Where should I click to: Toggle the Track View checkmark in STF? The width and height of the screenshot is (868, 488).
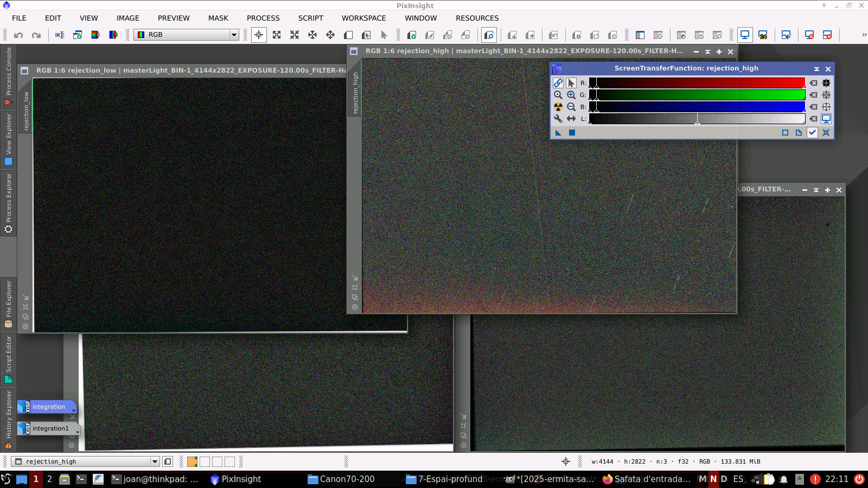(x=812, y=133)
